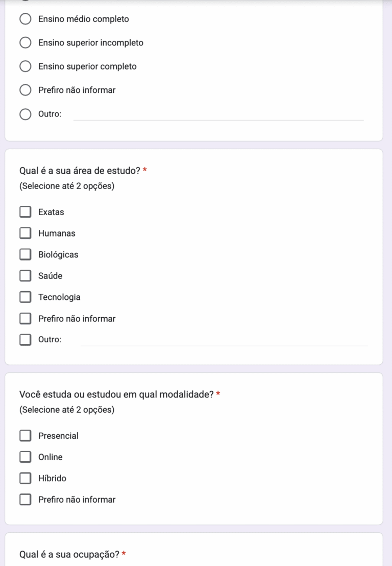Enable the Biológicas checkbox
Screen dimensions: 392x566
25,254
